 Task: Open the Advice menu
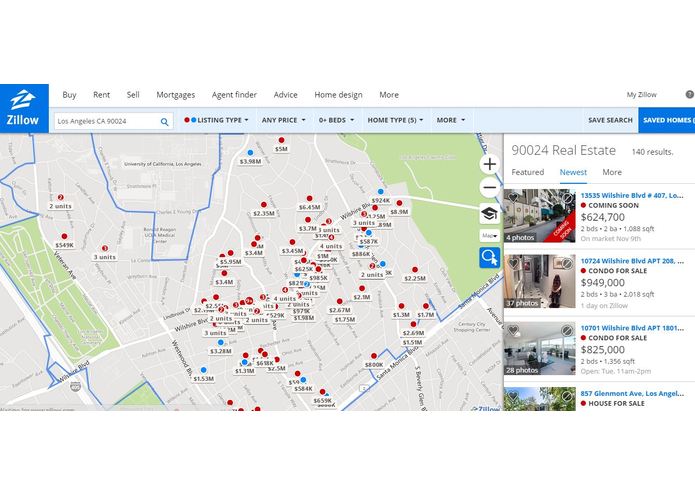(x=285, y=95)
